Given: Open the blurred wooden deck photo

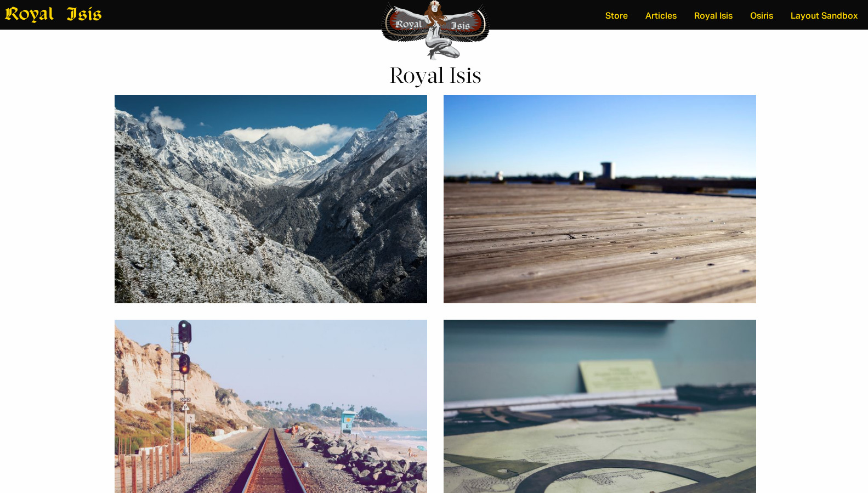Looking at the screenshot, I should (x=600, y=199).
